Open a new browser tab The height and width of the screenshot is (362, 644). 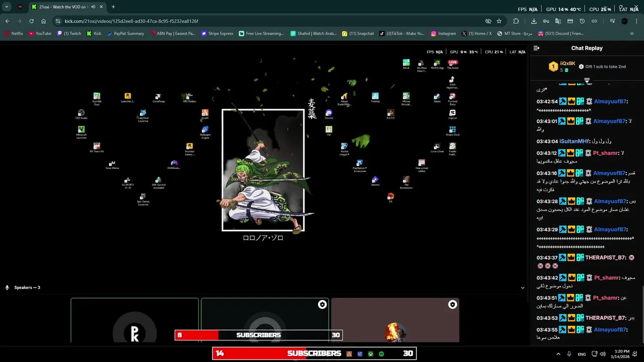(113, 7)
